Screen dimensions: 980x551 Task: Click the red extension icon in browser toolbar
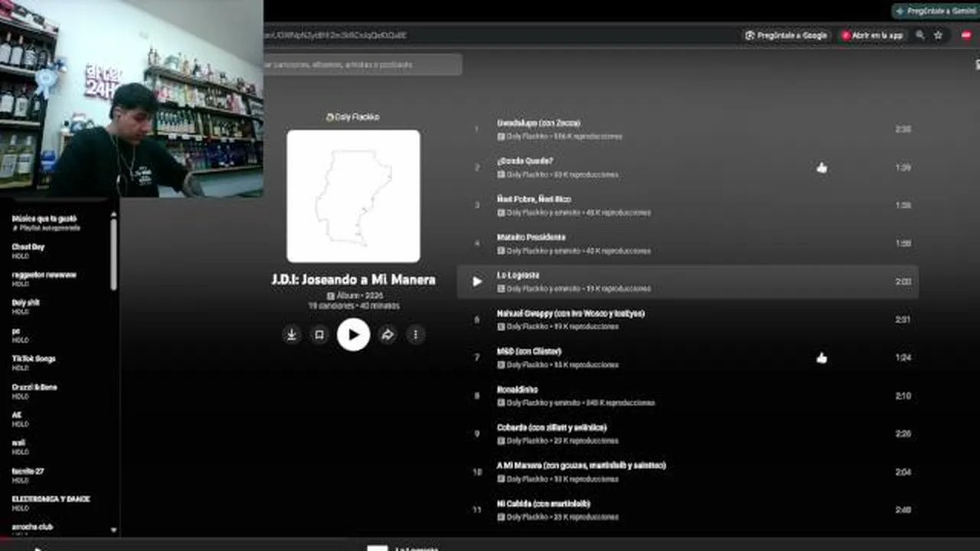point(968,35)
